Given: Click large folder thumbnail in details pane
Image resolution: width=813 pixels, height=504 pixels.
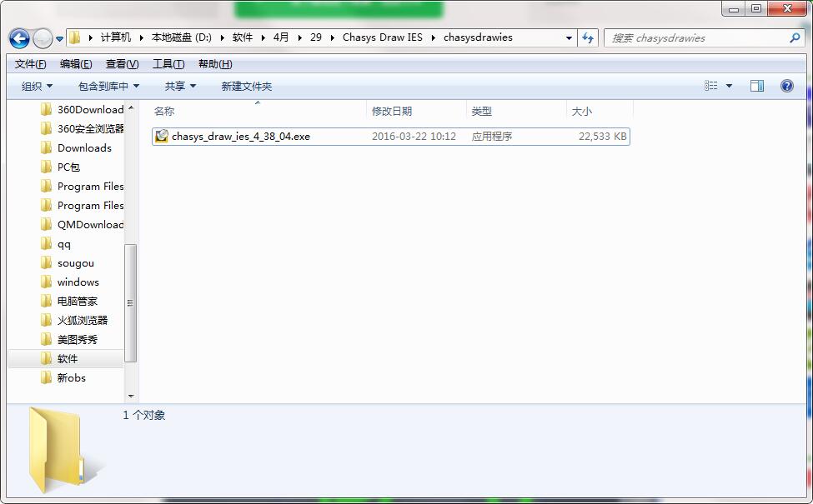Looking at the screenshot, I should (56, 449).
